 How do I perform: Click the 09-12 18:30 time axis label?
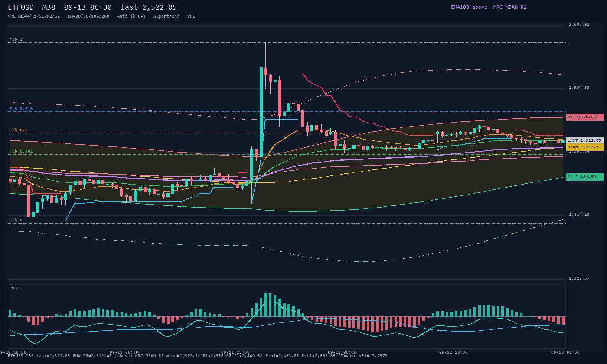[x=454, y=352]
